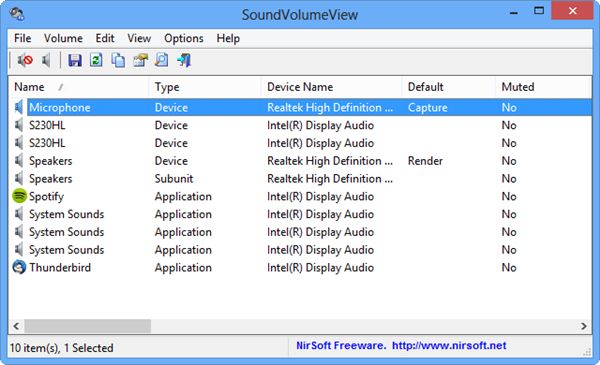Click the scrollbar right arrow

584,326
